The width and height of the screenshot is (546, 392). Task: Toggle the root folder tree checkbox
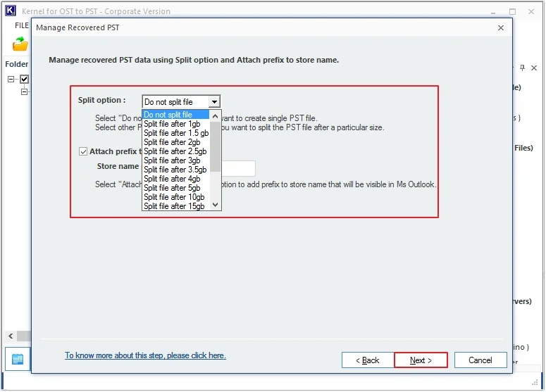(x=24, y=80)
